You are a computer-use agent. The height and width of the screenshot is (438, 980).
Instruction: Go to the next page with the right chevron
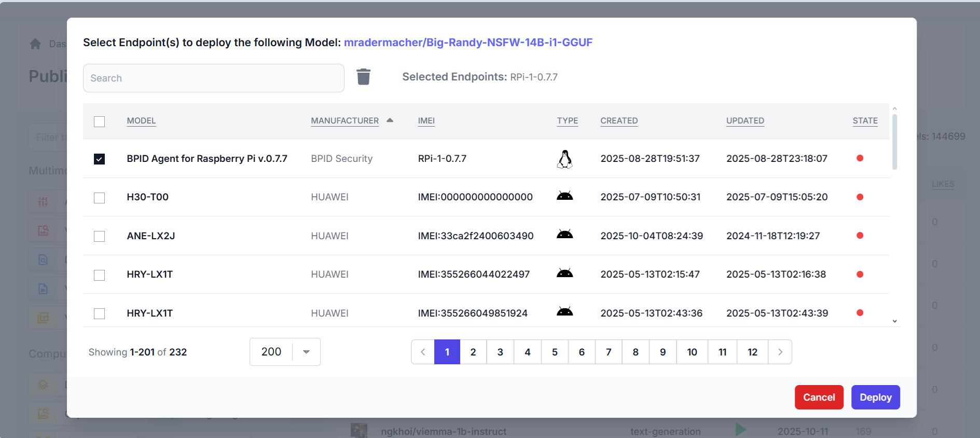tap(780, 352)
